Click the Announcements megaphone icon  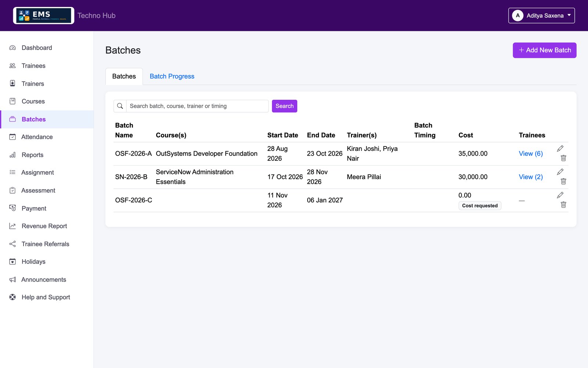tap(12, 280)
